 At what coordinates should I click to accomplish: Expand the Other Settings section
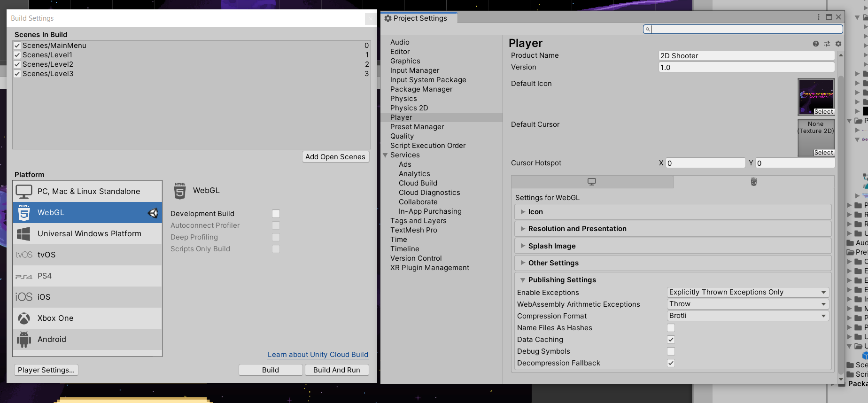coord(673,263)
